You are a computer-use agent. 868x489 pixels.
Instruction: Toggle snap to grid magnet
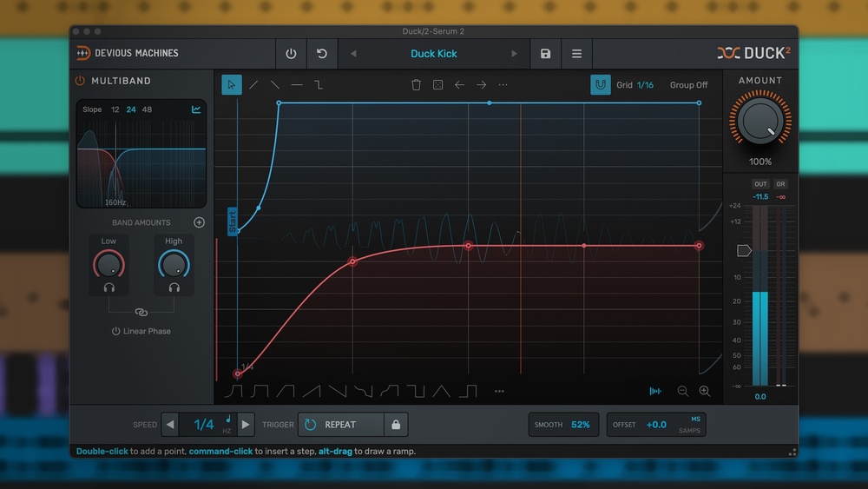600,85
